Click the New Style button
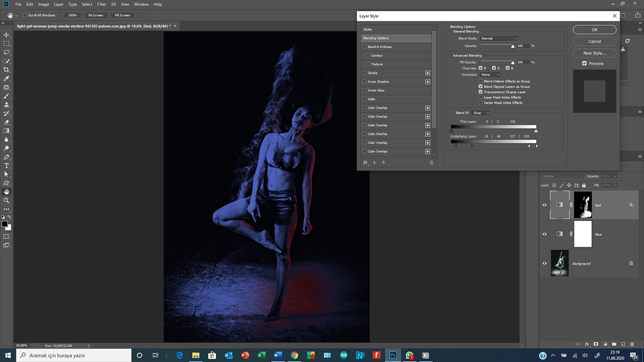 595,53
